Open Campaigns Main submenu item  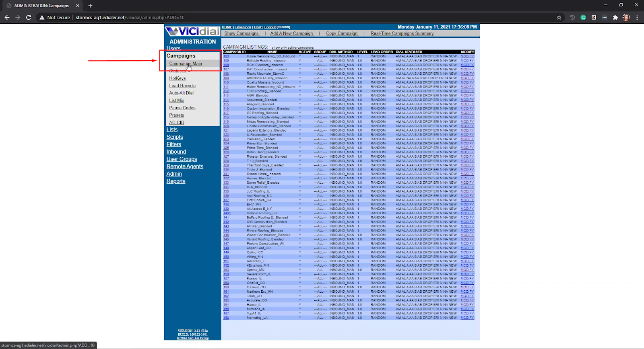(186, 64)
